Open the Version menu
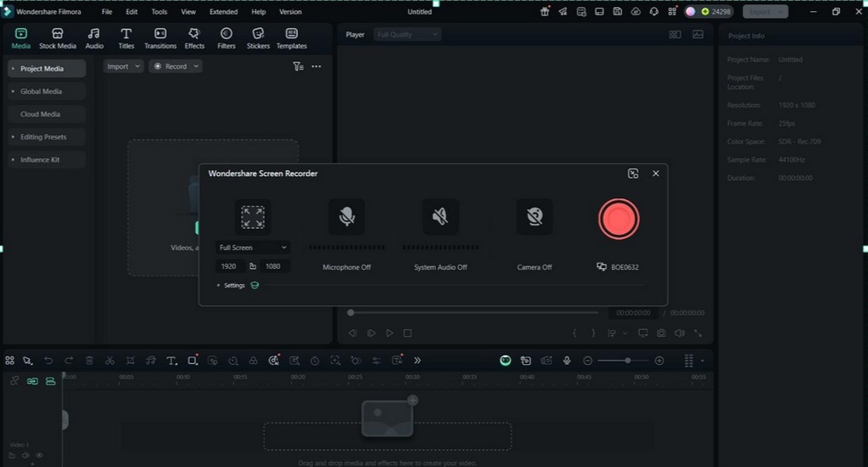Image resolution: width=868 pixels, height=467 pixels. 291,12
